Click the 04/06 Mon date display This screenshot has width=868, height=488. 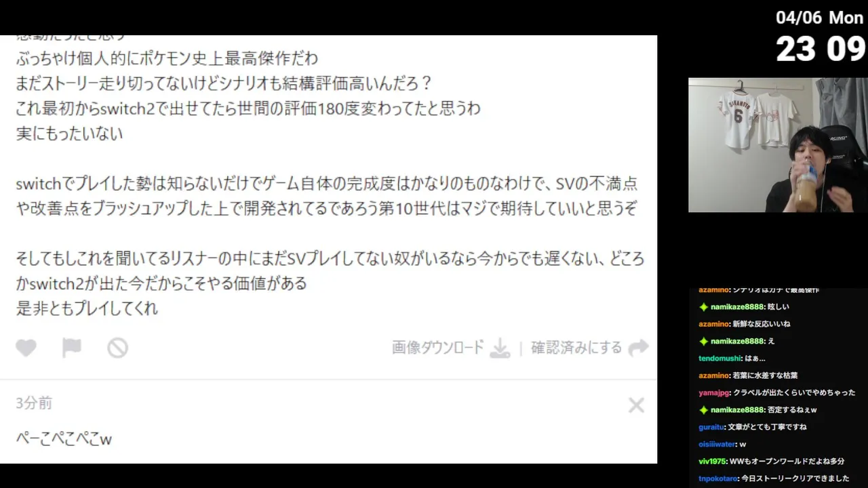[x=820, y=18]
